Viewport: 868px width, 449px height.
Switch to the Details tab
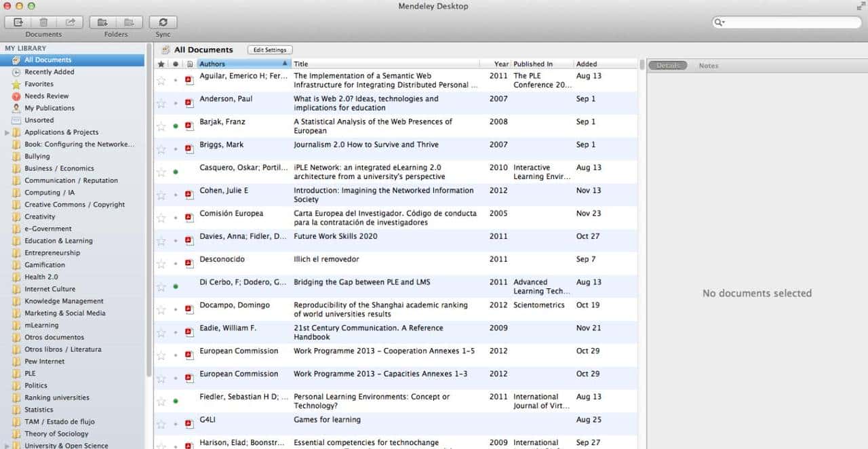click(x=668, y=66)
